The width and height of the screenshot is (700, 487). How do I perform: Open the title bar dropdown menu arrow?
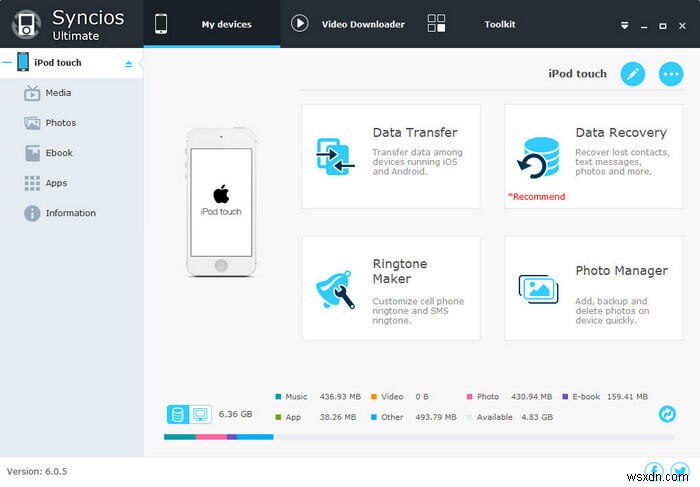625,26
